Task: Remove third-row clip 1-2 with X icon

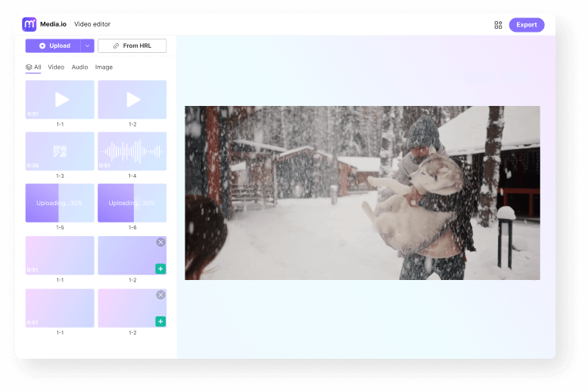Action: tap(160, 242)
